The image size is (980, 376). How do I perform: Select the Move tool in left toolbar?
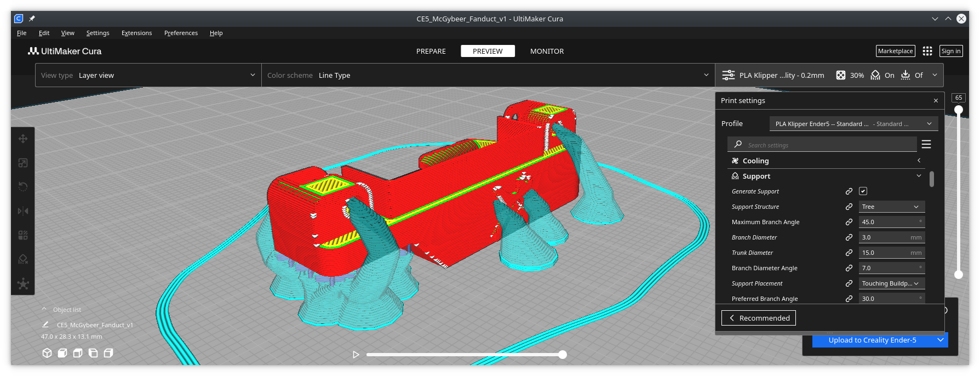point(23,139)
